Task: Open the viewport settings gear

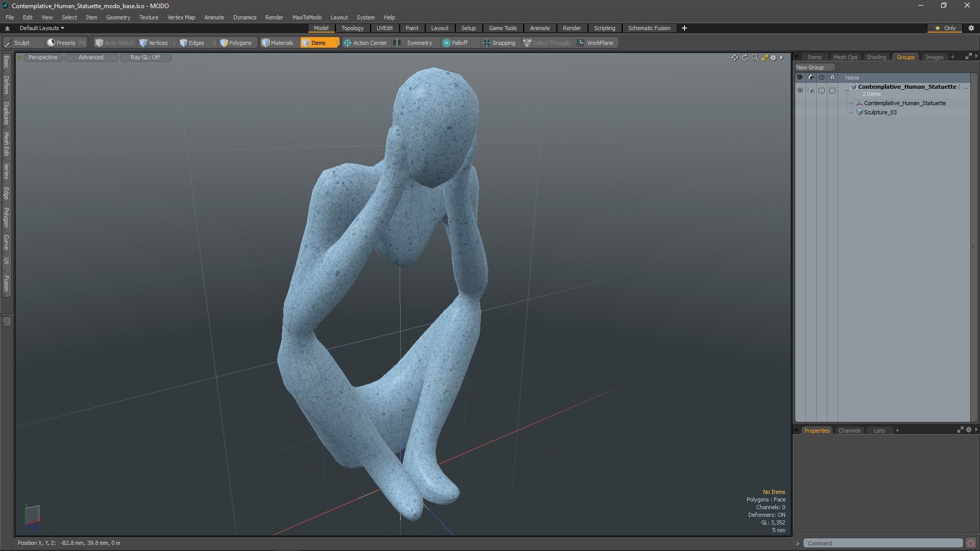Action: (773, 58)
